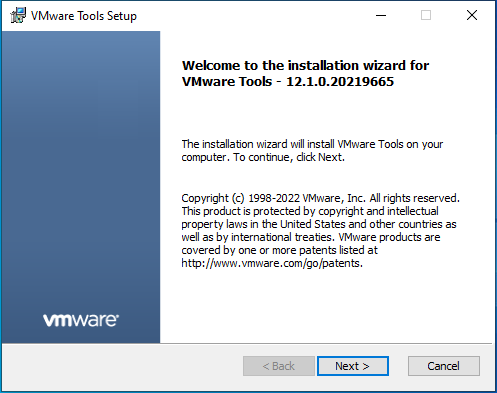Click the 'To continue, click Next.' sentence

pyautogui.click(x=289, y=157)
